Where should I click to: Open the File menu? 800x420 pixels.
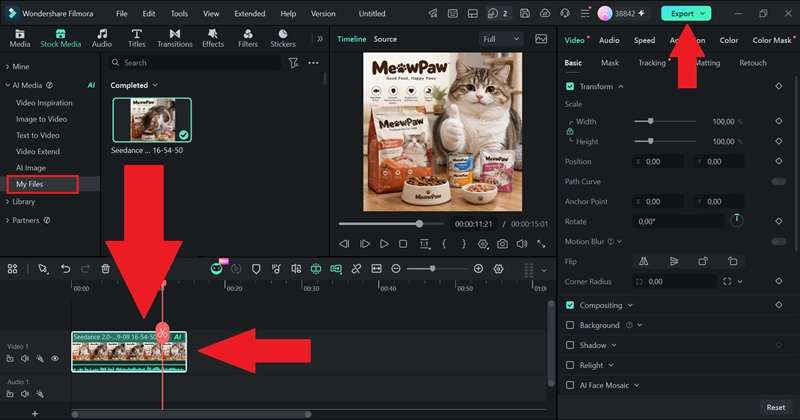pyautogui.click(x=121, y=13)
